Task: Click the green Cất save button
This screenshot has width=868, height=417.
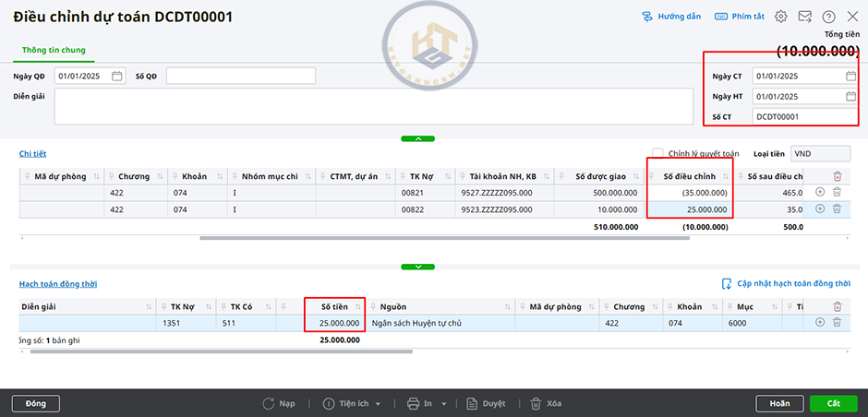Action: [833, 403]
